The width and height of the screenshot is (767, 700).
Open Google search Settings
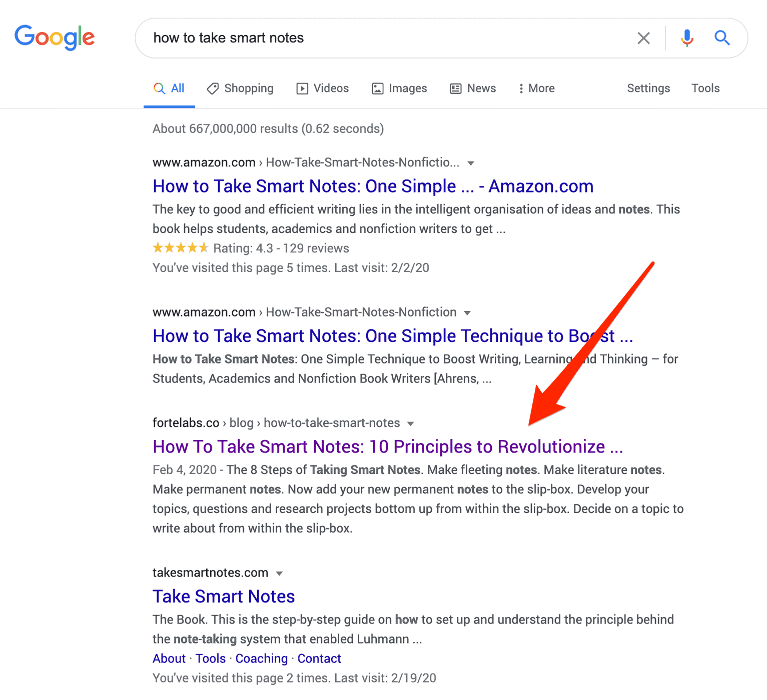click(648, 88)
